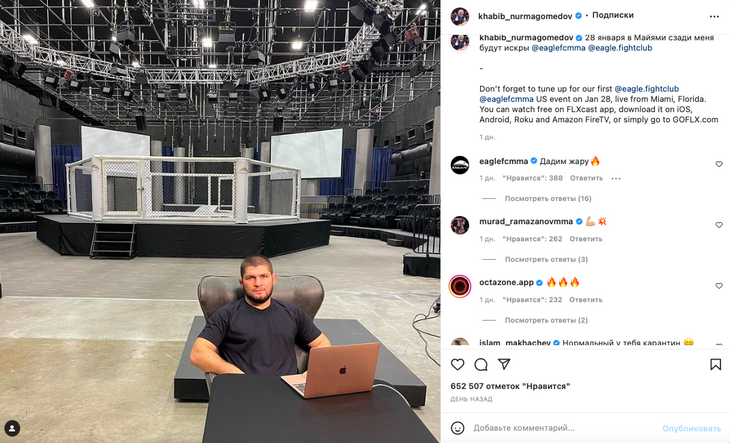Open more options on eaglefcmma comment
This screenshot has height=443, width=730.
pyautogui.click(x=616, y=178)
